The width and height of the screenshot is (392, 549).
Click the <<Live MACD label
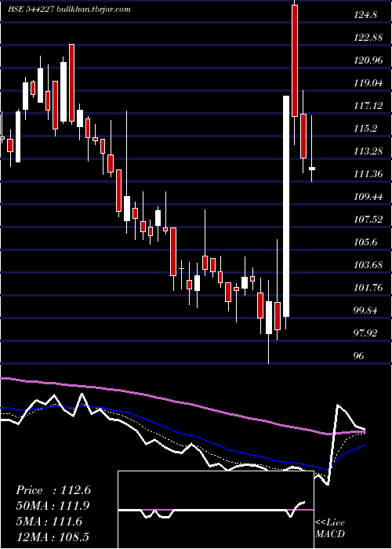330,528
